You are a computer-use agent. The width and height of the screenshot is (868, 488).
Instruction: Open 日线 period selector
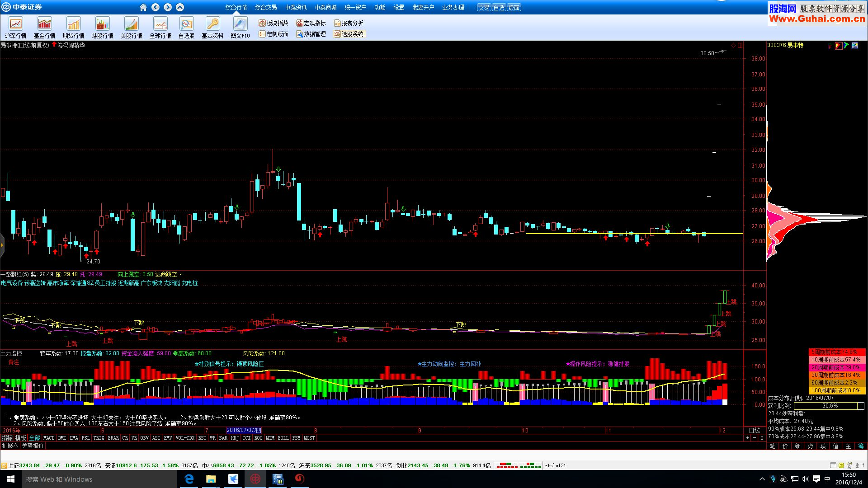[754, 430]
